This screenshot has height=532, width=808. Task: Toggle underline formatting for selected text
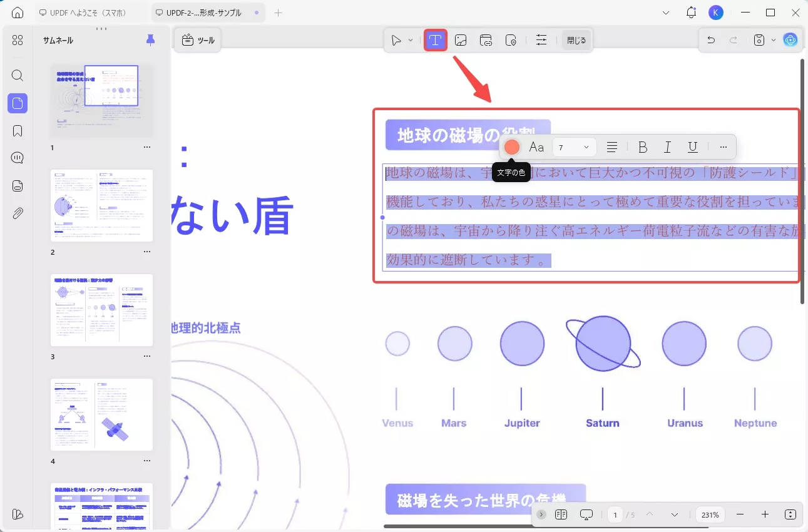pyautogui.click(x=693, y=147)
